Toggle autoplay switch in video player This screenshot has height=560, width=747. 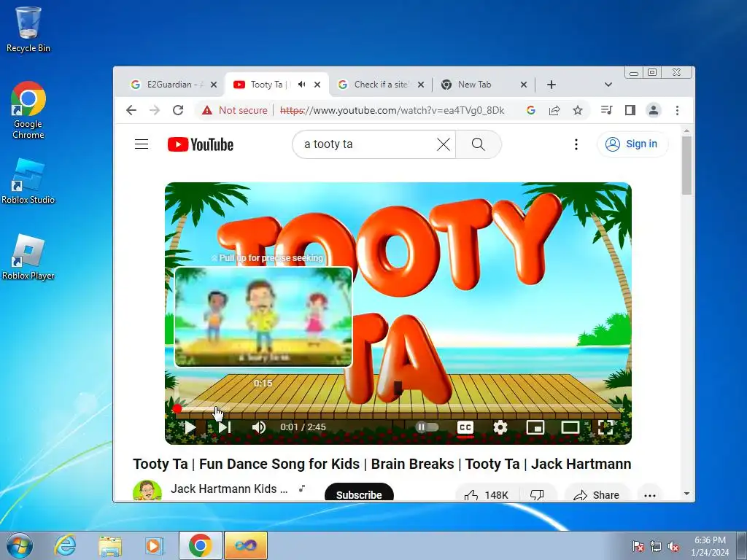tap(427, 427)
